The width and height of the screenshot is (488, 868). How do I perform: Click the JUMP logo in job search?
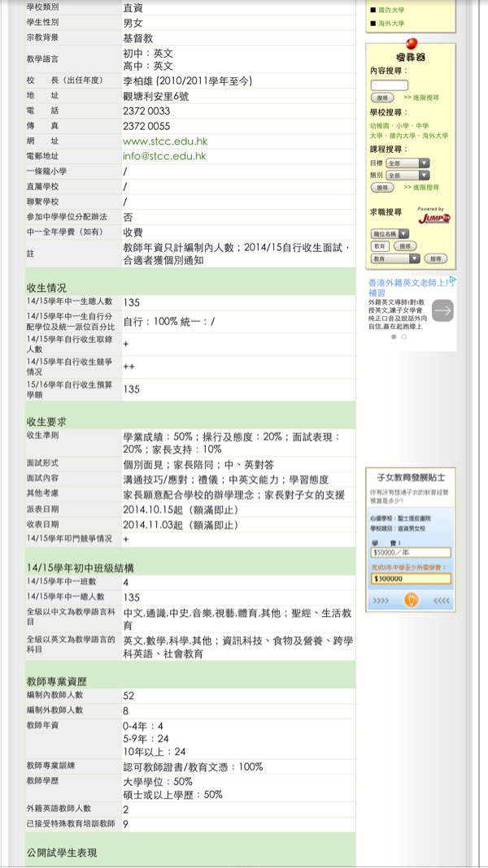click(x=434, y=216)
